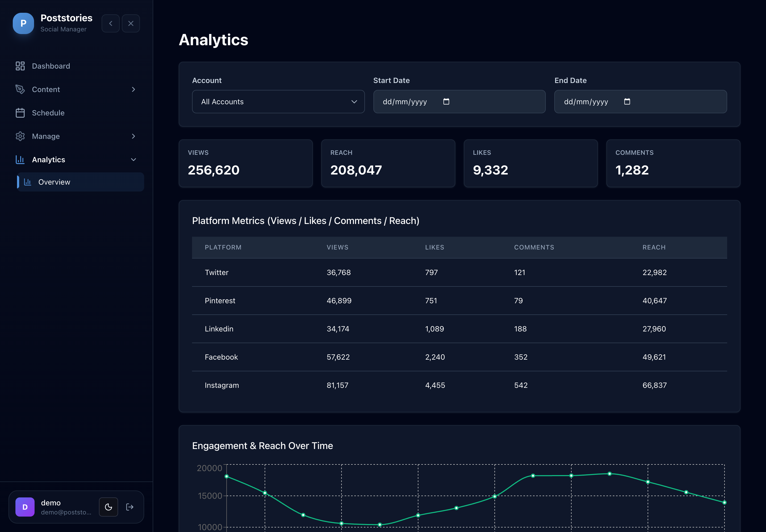Click the Analytics bar chart icon
The height and width of the screenshot is (532, 766).
pos(20,160)
